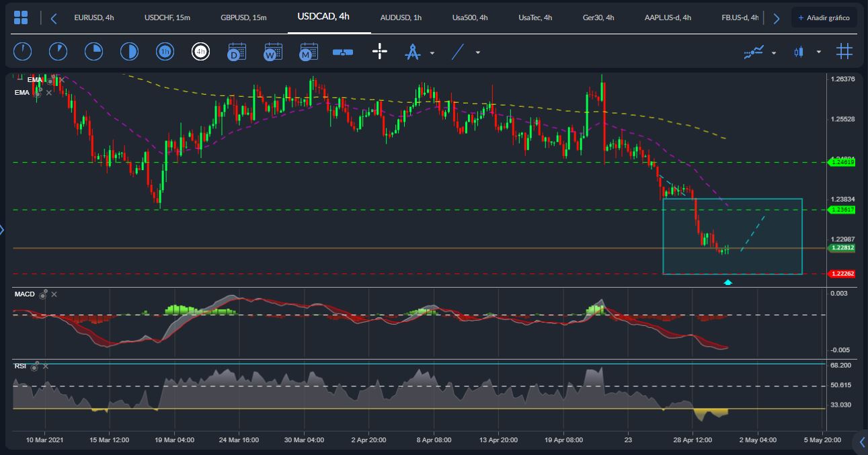The height and width of the screenshot is (455, 868).
Task: Click the RSI 68.200 axis value
Action: [x=841, y=366]
